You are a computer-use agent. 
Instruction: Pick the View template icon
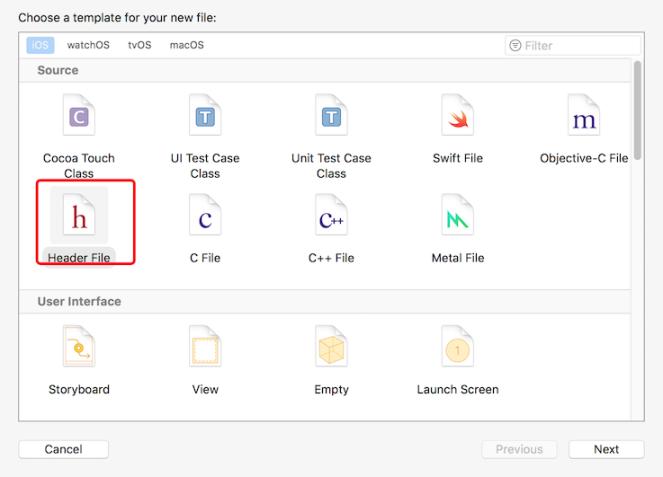coord(205,350)
